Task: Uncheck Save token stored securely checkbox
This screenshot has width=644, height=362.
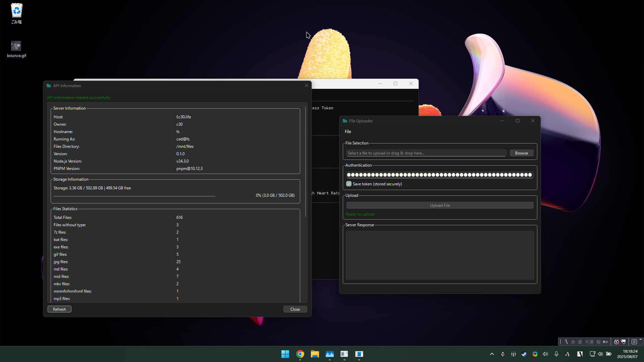Action: point(349,184)
